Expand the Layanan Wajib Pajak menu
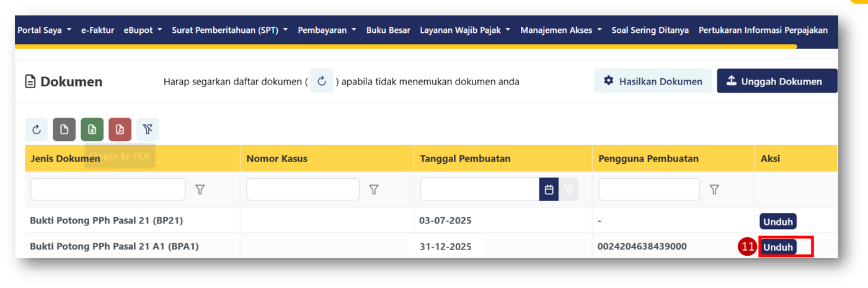Image resolution: width=868 pixels, height=288 pixels. coord(465,30)
